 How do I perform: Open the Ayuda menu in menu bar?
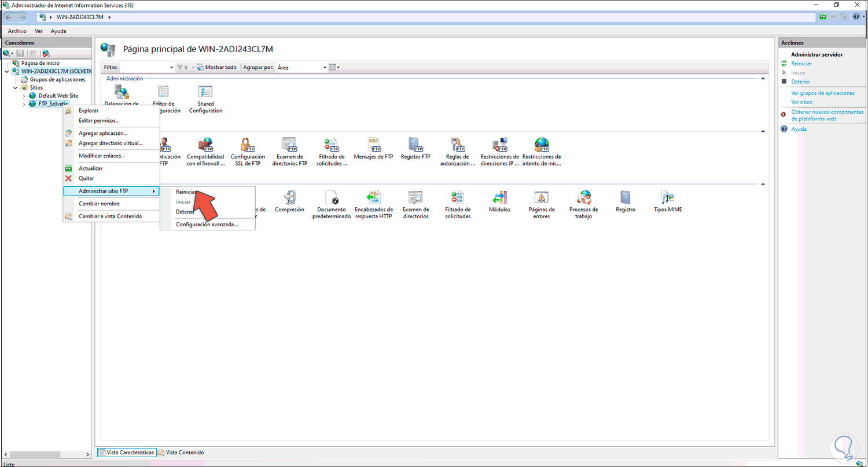(x=58, y=31)
